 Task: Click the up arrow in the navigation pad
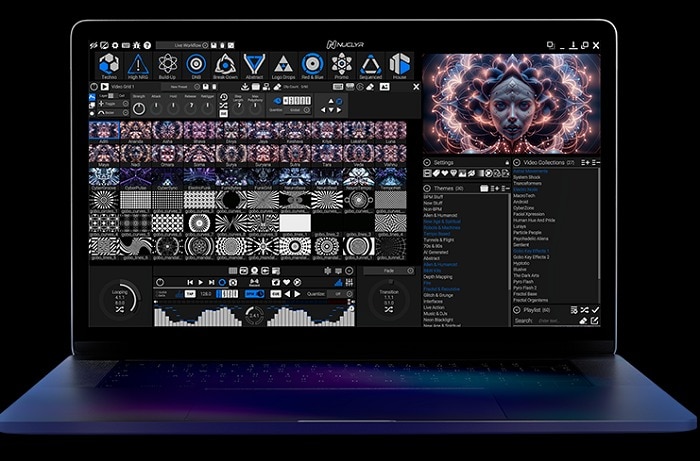click(331, 101)
